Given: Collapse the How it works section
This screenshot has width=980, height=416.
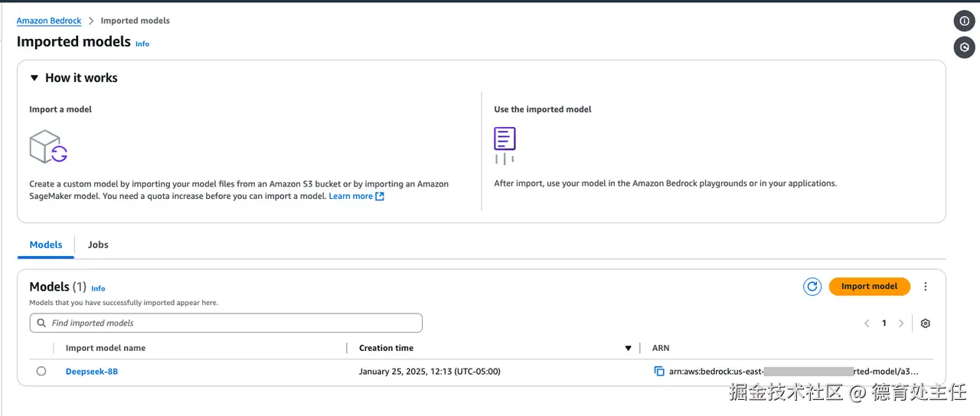Looking at the screenshot, I should [x=34, y=78].
